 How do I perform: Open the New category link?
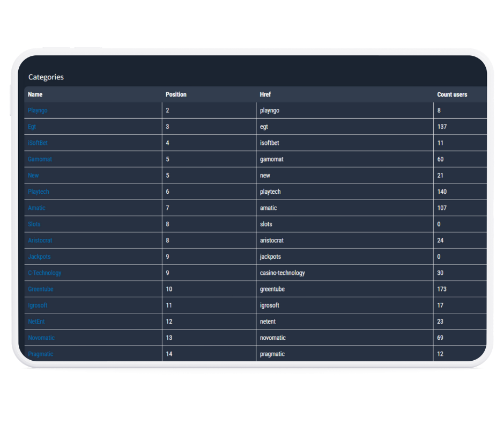[33, 175]
